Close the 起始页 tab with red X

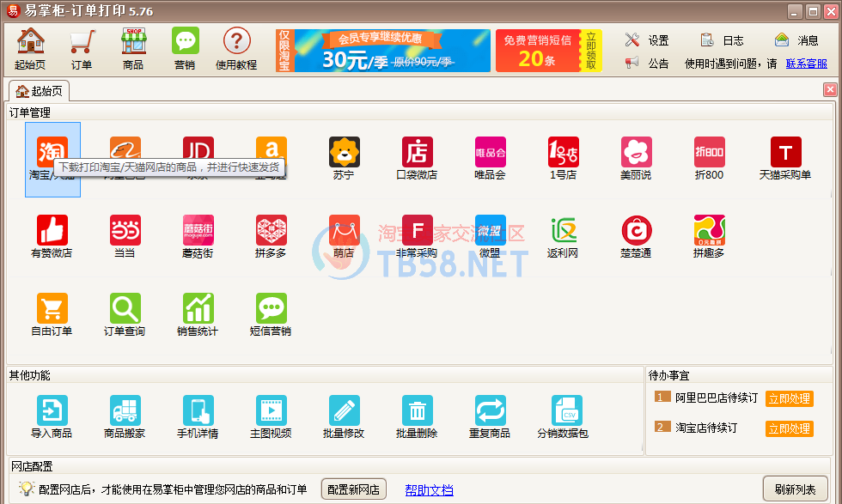830,89
